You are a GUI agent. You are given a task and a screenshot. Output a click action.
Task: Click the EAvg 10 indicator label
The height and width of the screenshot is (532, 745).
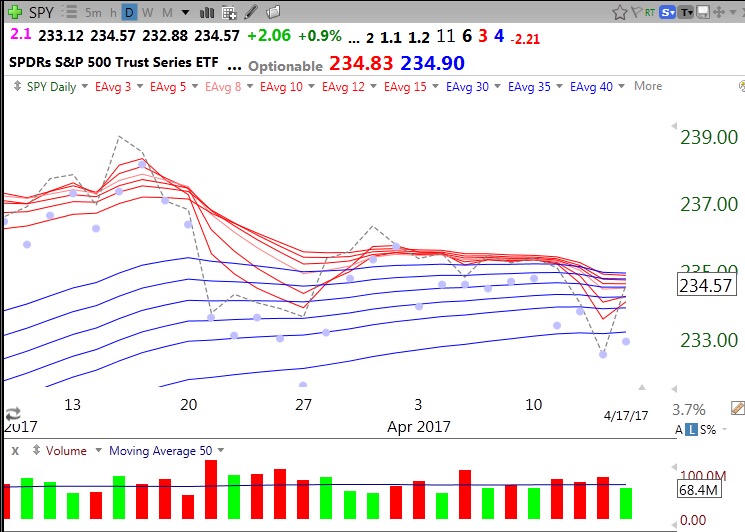pyautogui.click(x=281, y=87)
